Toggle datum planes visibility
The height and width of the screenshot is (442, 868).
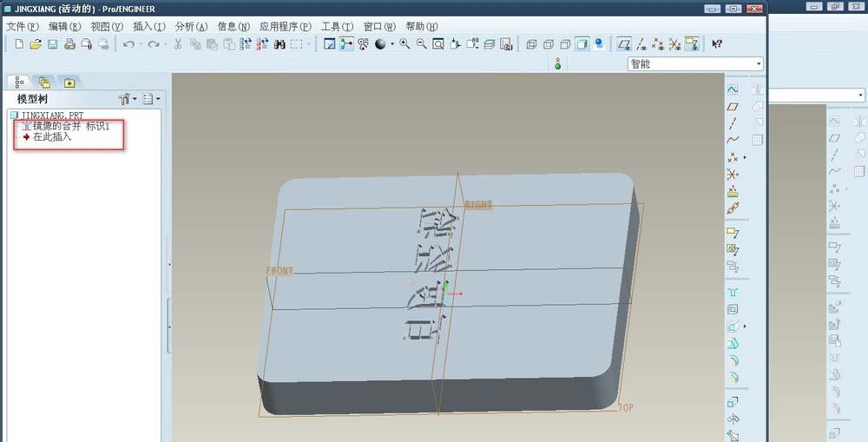click(x=624, y=44)
